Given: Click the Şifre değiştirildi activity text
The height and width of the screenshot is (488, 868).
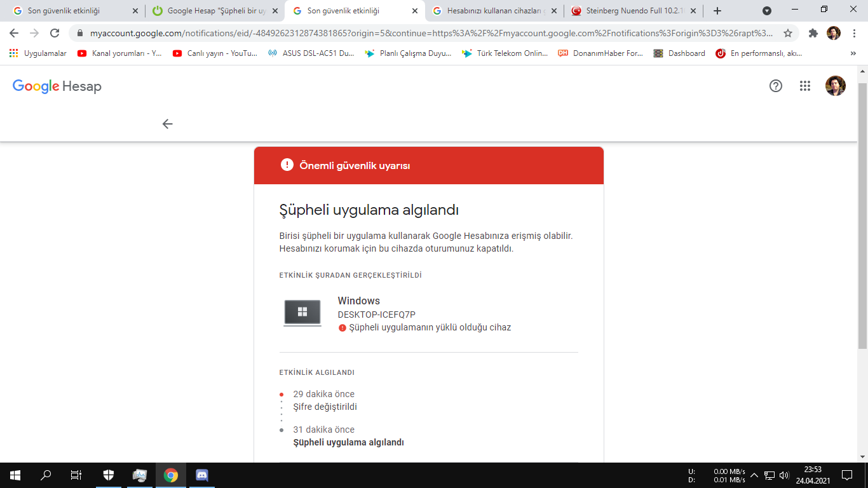Looking at the screenshot, I should point(325,407).
